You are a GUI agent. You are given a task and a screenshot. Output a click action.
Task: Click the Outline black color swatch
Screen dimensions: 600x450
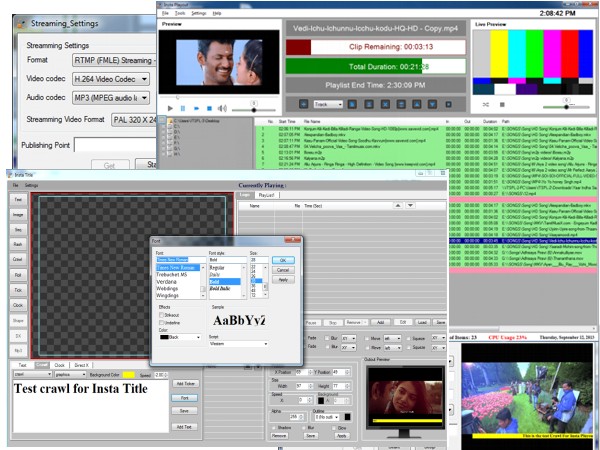click(347, 417)
